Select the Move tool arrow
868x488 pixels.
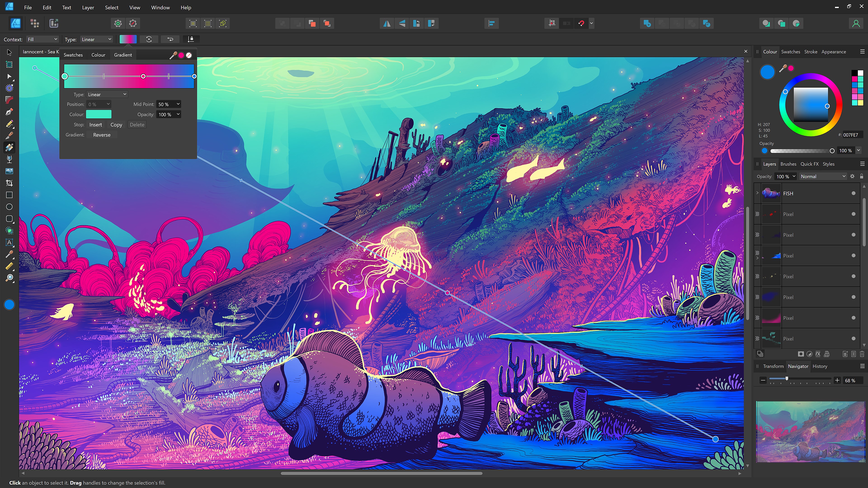point(9,53)
